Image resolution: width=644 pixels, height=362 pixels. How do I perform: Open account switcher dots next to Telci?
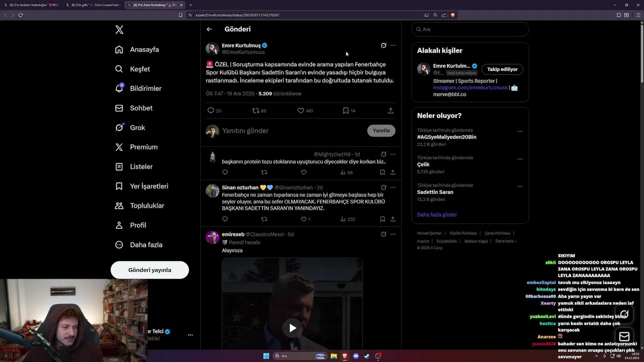(190, 335)
